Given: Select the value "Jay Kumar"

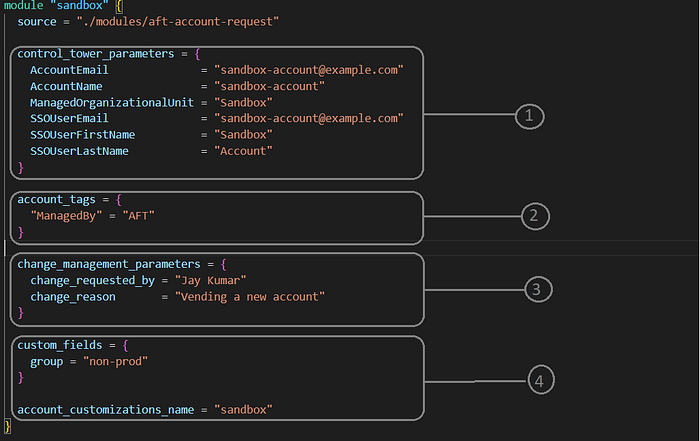Looking at the screenshot, I should 211,281.
